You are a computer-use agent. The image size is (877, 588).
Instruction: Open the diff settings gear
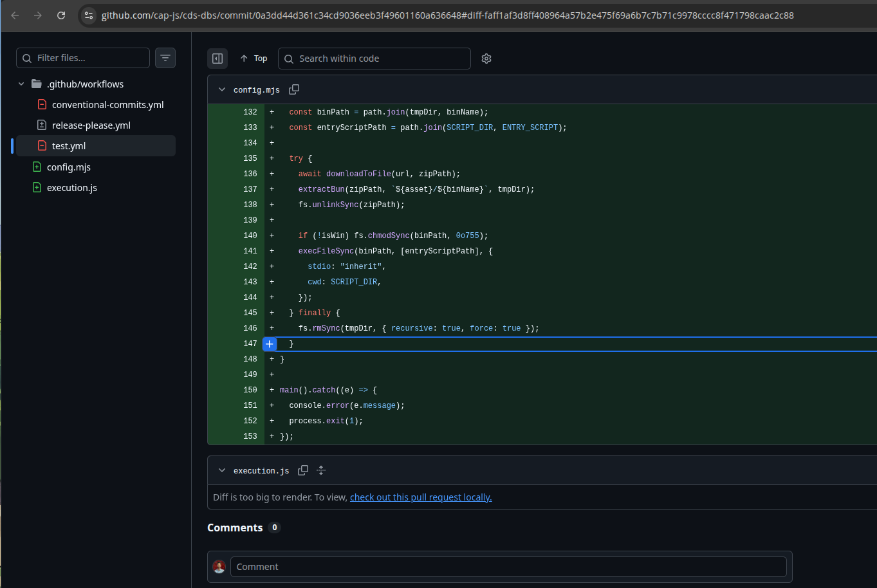[486, 59]
